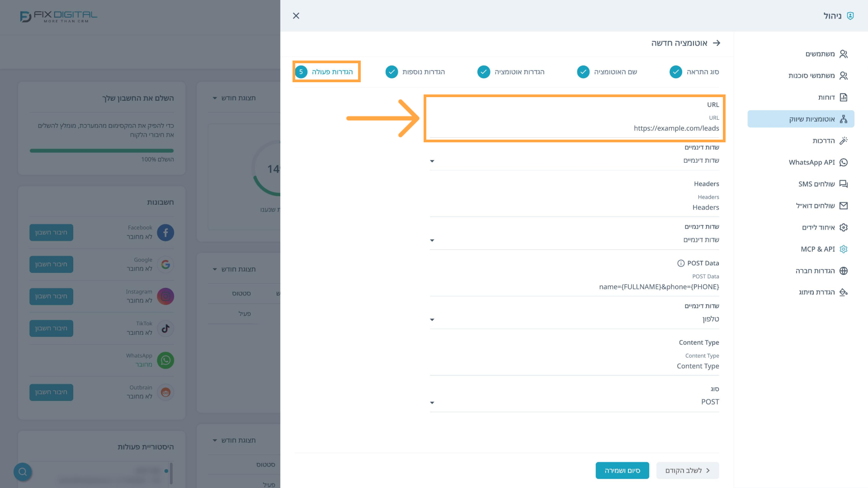The image size is (868, 488).
Task: Select current step הגדרות פעולה
Action: point(324,72)
